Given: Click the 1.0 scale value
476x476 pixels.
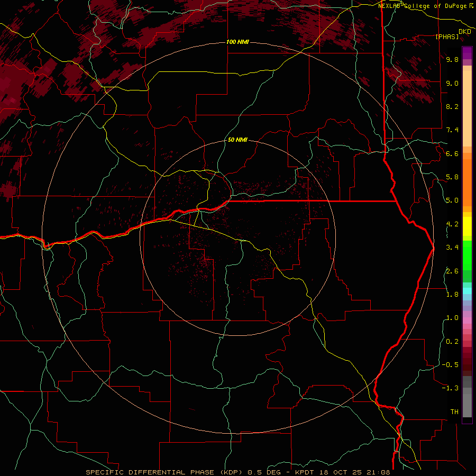Looking at the screenshot, I should click(x=452, y=318).
